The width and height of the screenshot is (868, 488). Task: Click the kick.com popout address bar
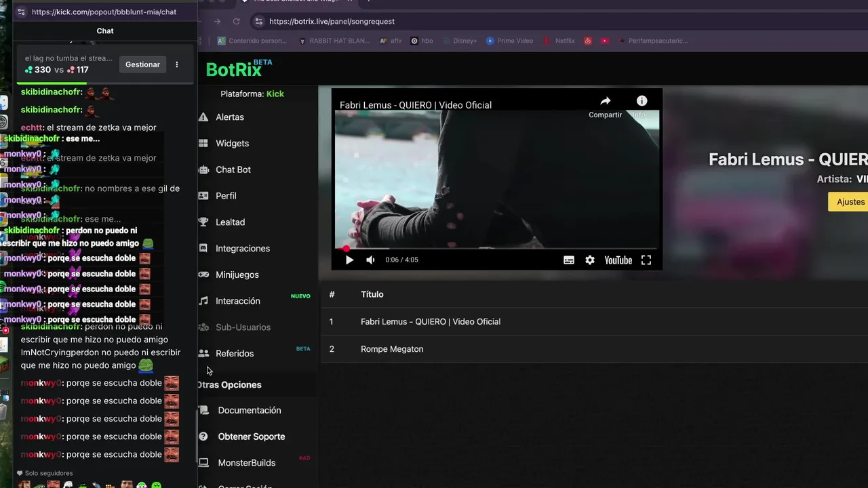point(104,12)
